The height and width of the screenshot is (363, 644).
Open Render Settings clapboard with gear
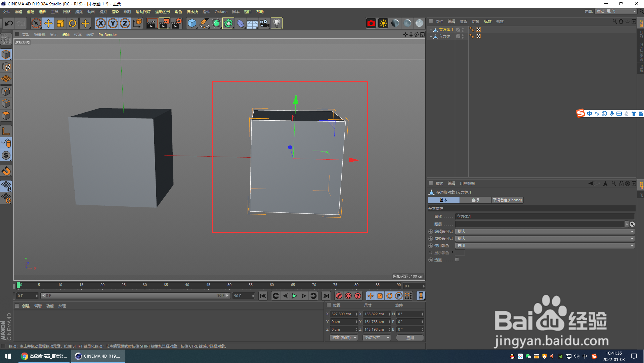coord(177,23)
